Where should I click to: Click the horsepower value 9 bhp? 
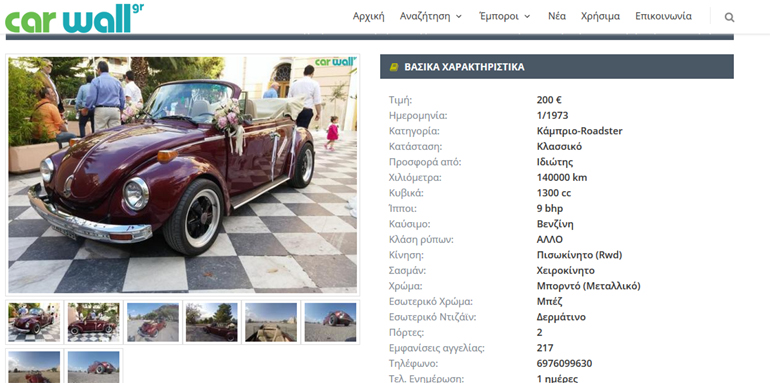pyautogui.click(x=550, y=209)
